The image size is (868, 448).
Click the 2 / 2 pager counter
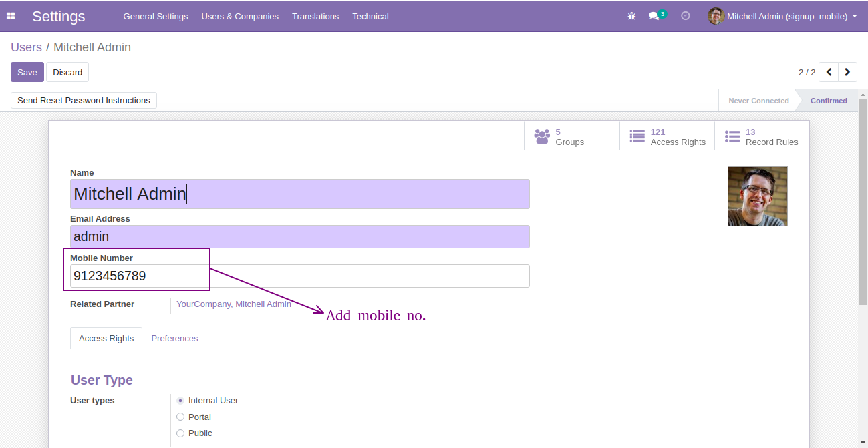(x=807, y=72)
